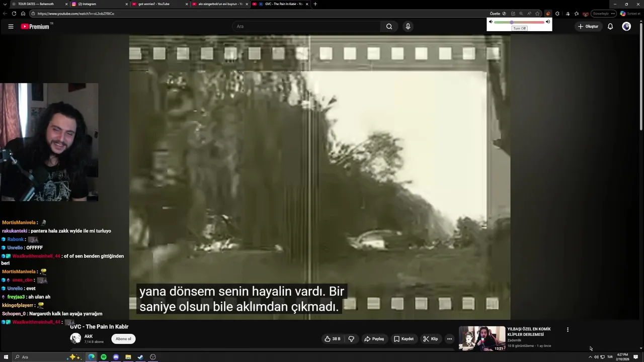This screenshot has width=644, height=362.
Task: Open the taskbar notification center icon
Action: click(636, 357)
